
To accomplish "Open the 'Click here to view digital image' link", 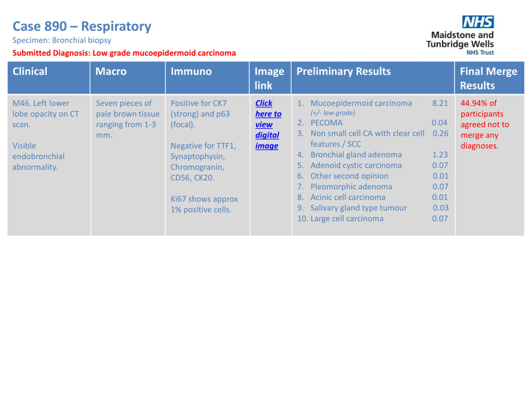I will 268,124.
